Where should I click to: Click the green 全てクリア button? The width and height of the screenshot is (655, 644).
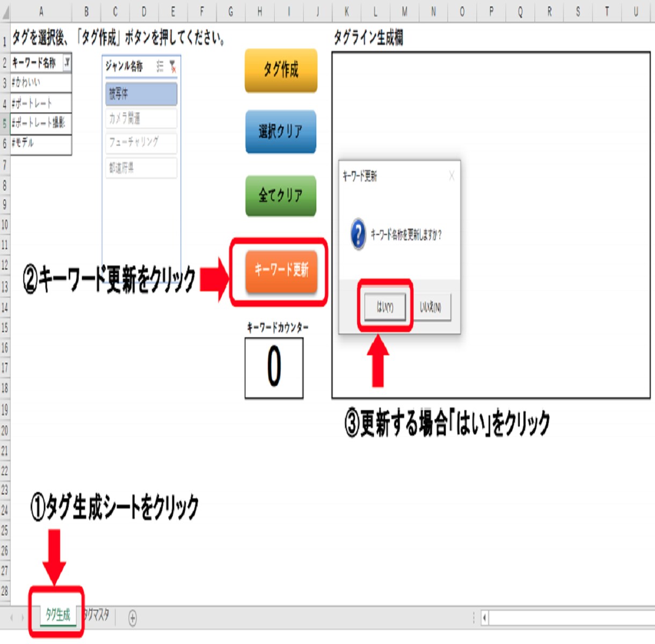click(281, 195)
